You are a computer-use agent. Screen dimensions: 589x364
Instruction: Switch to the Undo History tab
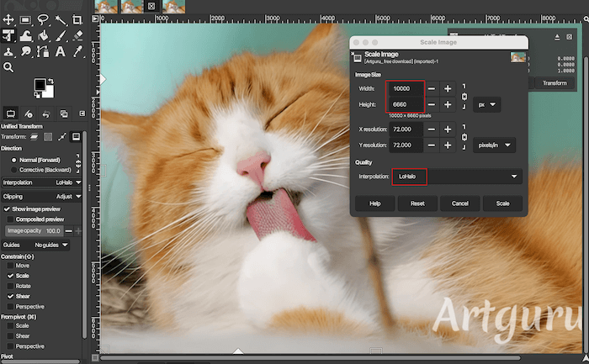pyautogui.click(x=45, y=113)
